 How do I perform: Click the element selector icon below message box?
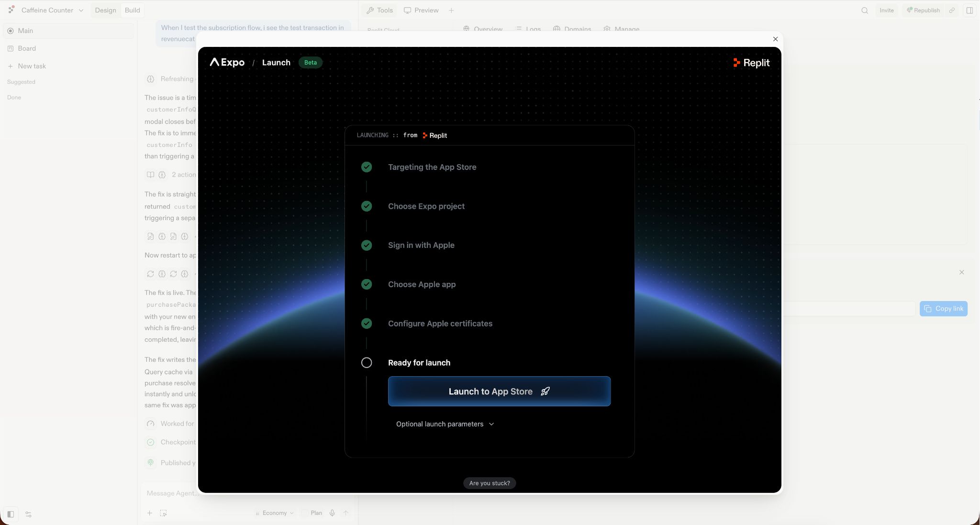click(x=163, y=513)
